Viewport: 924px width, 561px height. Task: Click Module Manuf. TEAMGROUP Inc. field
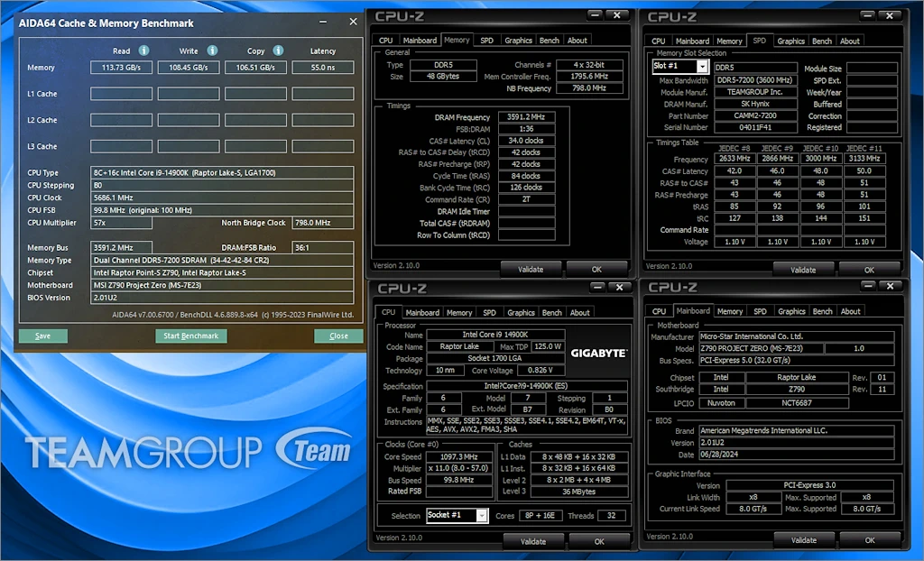coord(755,92)
